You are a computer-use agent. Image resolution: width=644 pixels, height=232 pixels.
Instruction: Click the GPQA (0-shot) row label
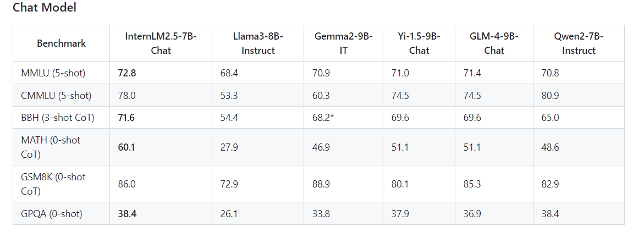point(51,214)
